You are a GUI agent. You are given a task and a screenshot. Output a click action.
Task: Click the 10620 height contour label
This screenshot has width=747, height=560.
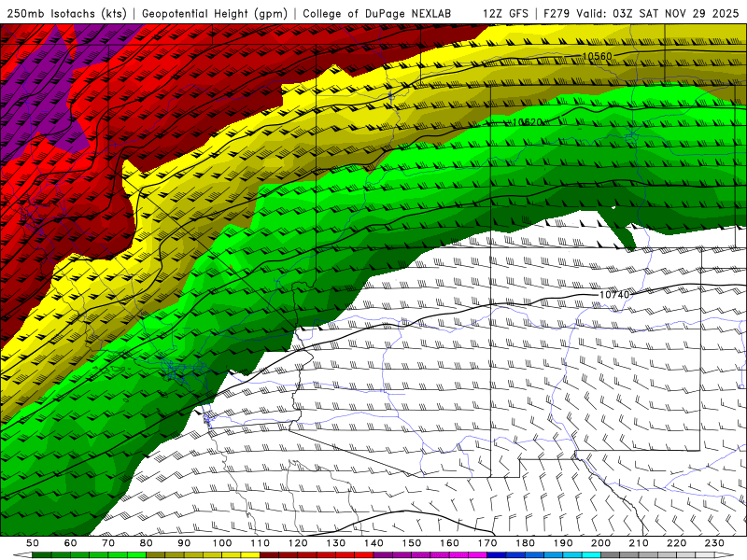[528, 122]
